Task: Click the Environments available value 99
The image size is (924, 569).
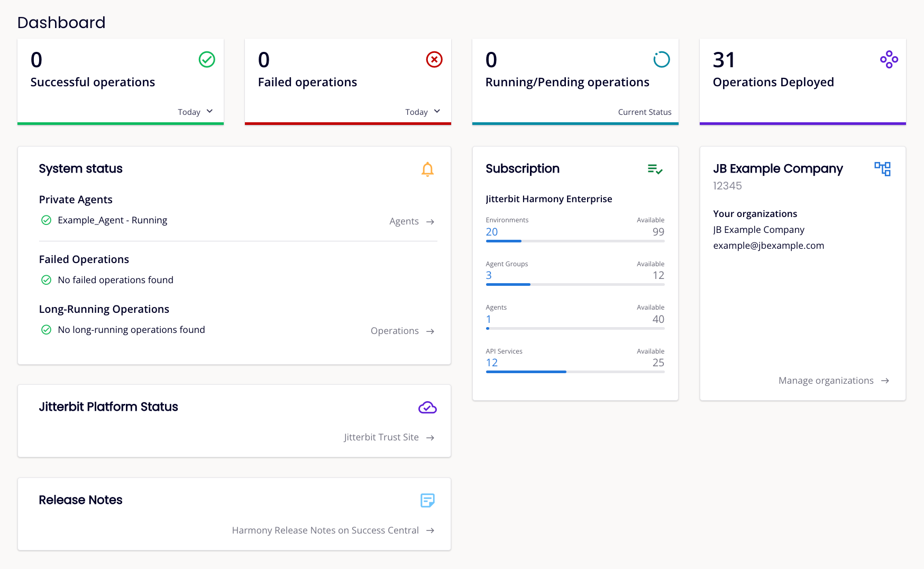Action: coord(658,232)
